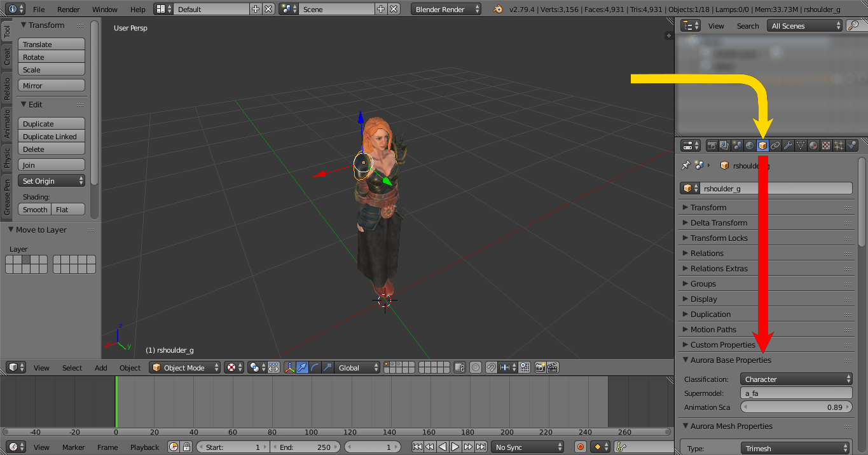The width and height of the screenshot is (868, 455).
Task: Toggle snap during transform magnet icon
Action: click(491, 367)
